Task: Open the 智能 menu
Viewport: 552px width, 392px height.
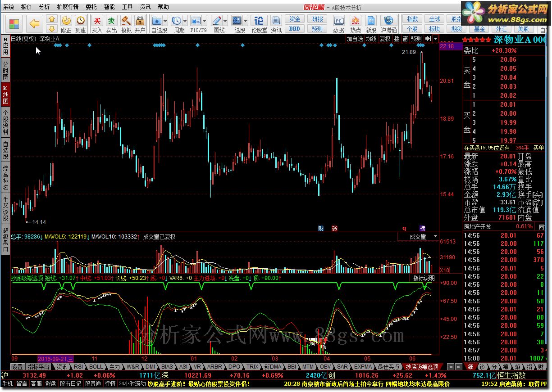Action: tap(109, 7)
